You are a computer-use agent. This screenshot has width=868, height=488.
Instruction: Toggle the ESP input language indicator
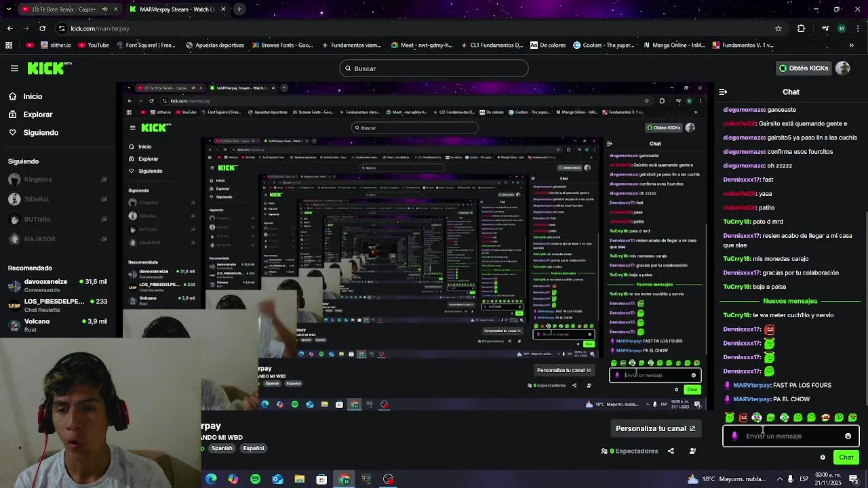[x=804, y=479]
